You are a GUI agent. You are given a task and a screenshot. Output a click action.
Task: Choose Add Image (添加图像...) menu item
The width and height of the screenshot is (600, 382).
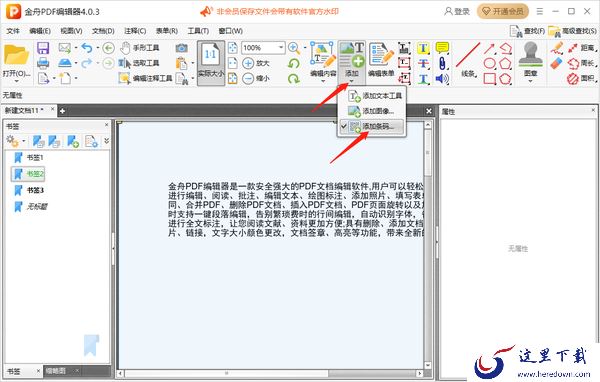click(372, 111)
